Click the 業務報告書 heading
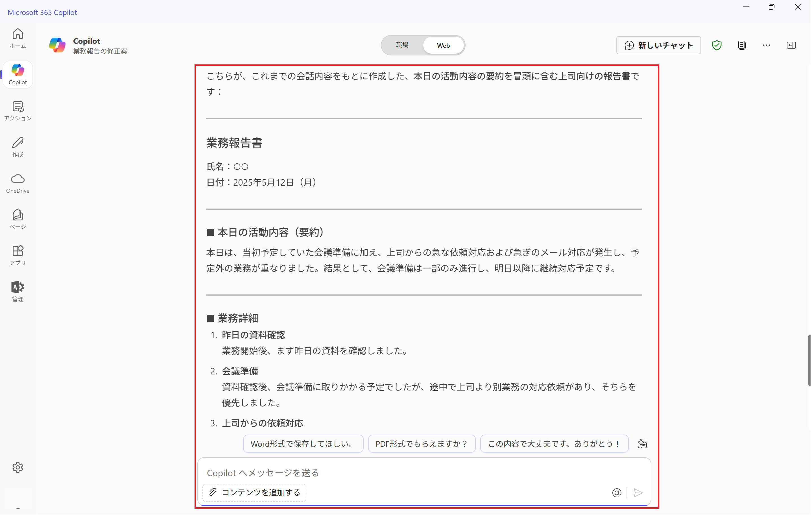The width and height of the screenshot is (812, 516). click(235, 143)
